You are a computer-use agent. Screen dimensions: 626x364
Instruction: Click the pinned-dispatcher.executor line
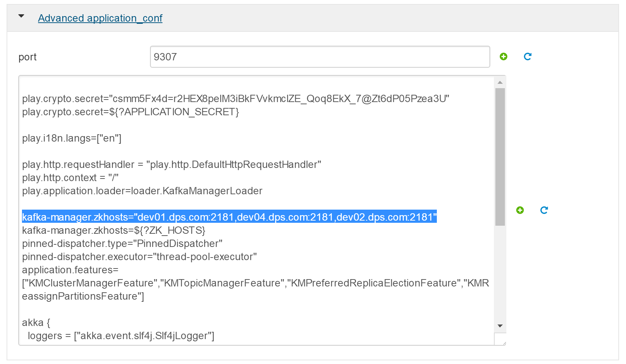pyautogui.click(x=139, y=256)
